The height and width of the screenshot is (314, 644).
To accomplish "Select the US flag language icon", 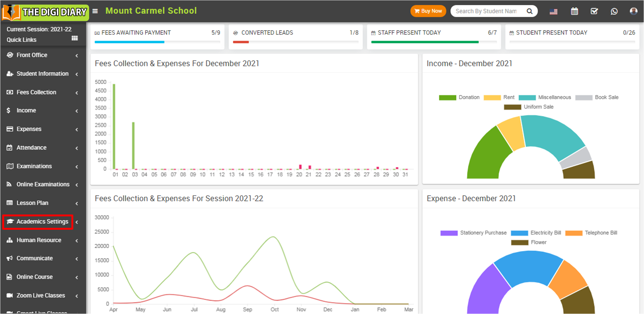I will click(553, 12).
